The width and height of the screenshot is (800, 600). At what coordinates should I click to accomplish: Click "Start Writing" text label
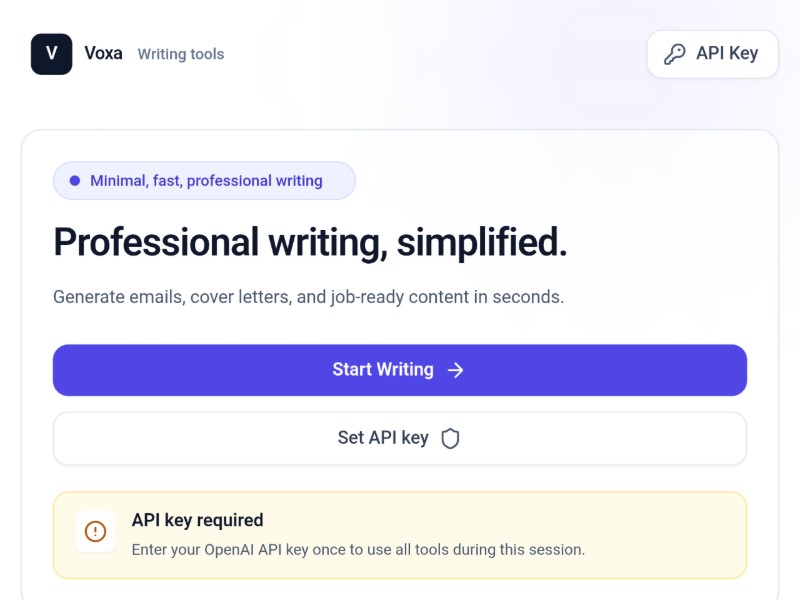click(x=382, y=370)
